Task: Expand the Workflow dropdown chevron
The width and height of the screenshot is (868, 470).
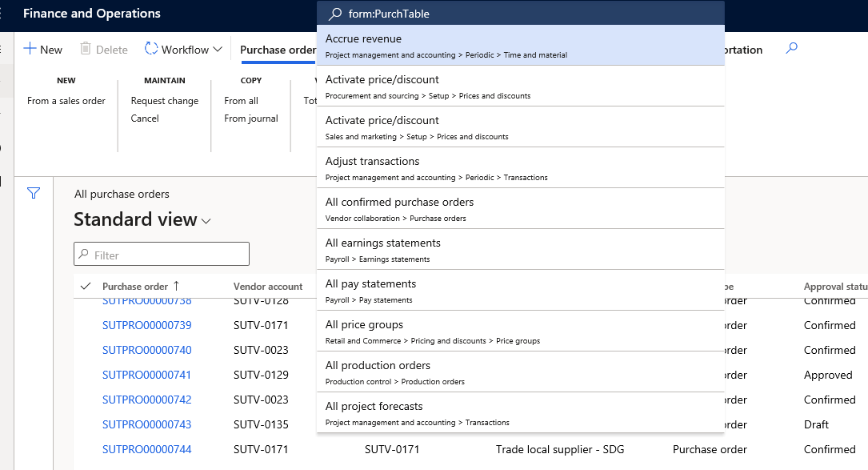Action: tap(218, 50)
